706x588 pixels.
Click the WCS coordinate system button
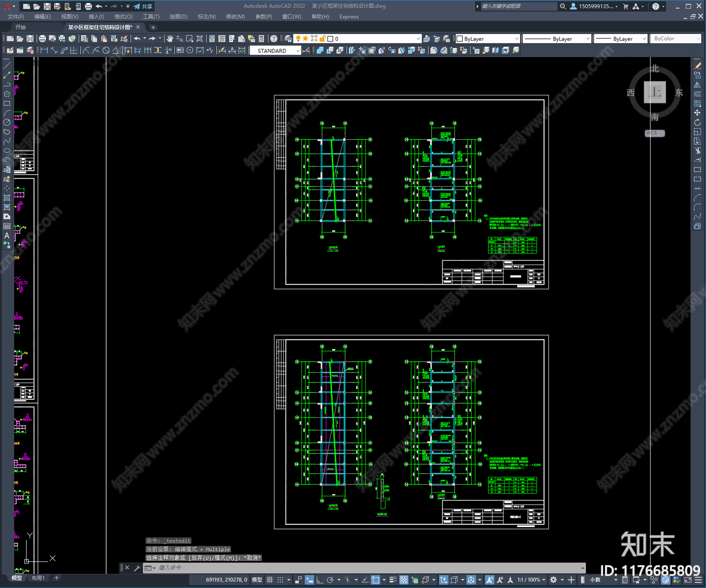654,133
